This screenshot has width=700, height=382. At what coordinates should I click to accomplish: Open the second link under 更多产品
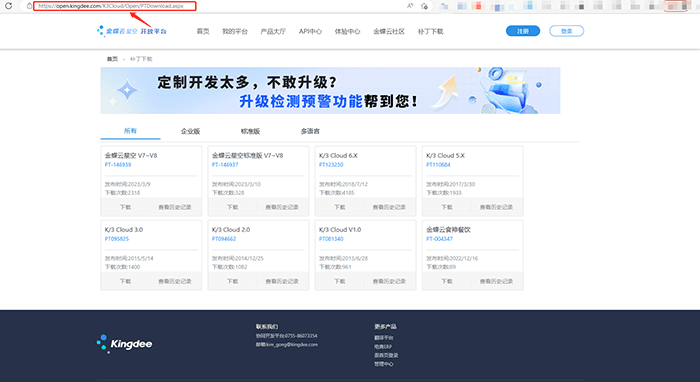(383, 346)
